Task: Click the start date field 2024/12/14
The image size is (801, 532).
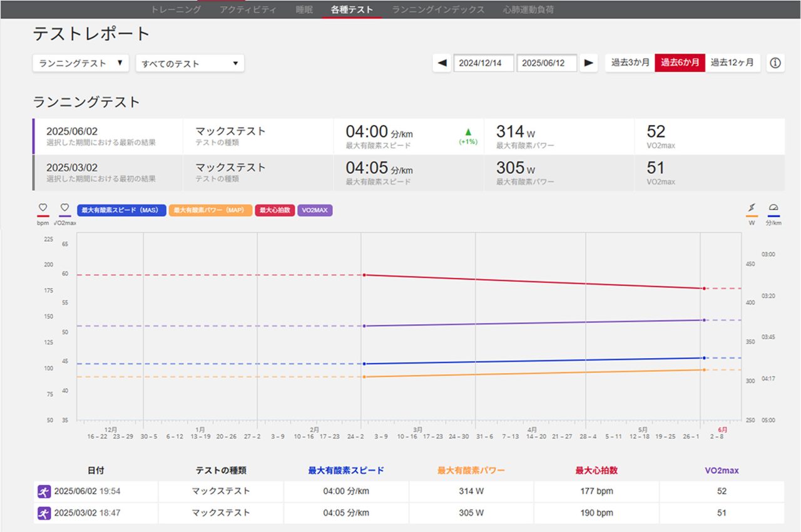Action: pyautogui.click(x=484, y=63)
